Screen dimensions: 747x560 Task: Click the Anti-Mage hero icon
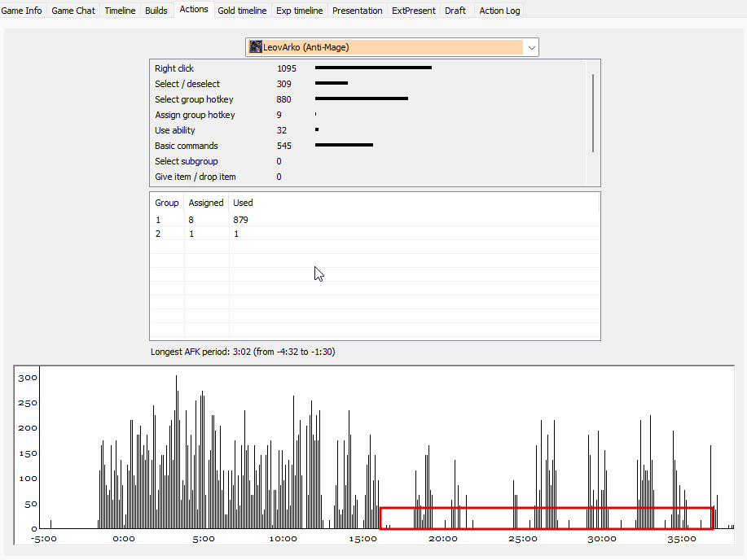coord(256,46)
